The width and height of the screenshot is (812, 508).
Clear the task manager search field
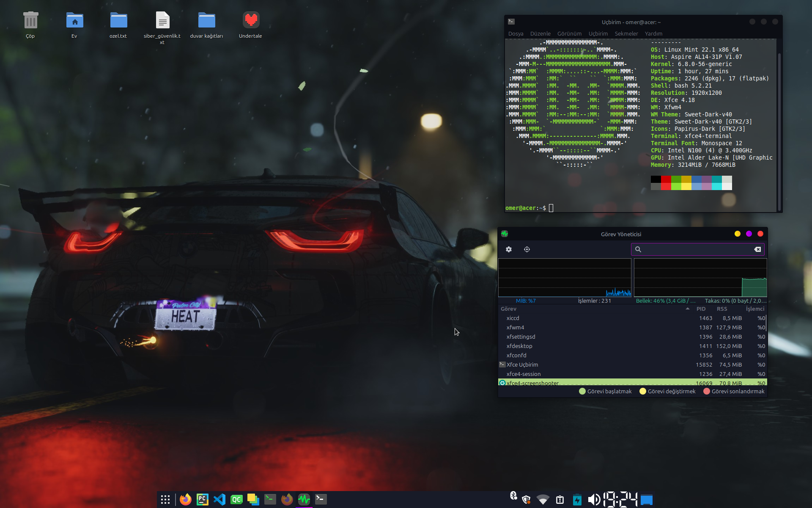(757, 249)
